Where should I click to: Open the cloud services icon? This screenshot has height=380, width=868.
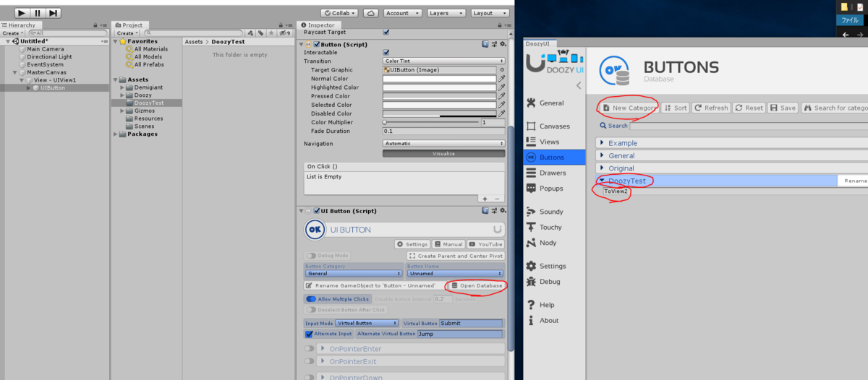pos(370,13)
